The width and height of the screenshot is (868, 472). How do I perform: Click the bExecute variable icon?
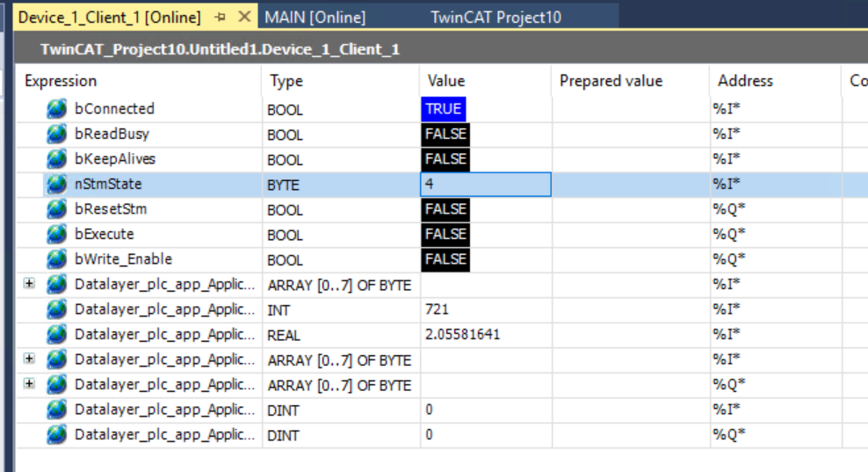click(56, 234)
